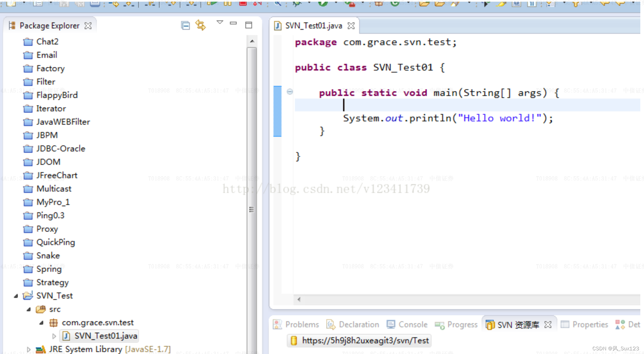
Task: Select the Chat2 project
Action: pyautogui.click(x=47, y=42)
